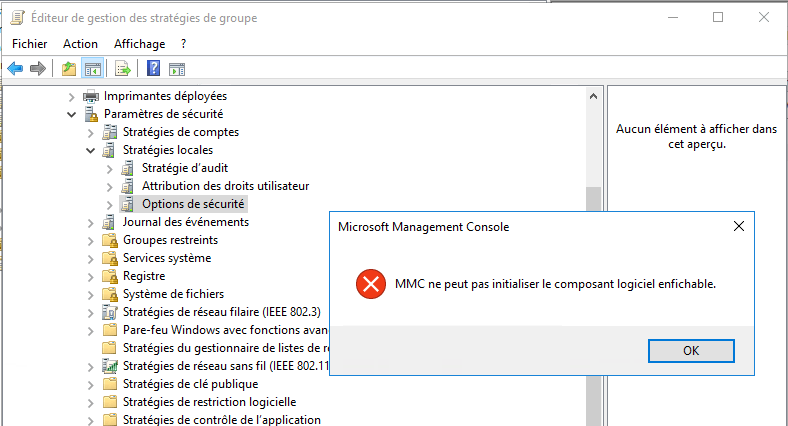Click the Back arrow toolbar icon

(x=15, y=68)
